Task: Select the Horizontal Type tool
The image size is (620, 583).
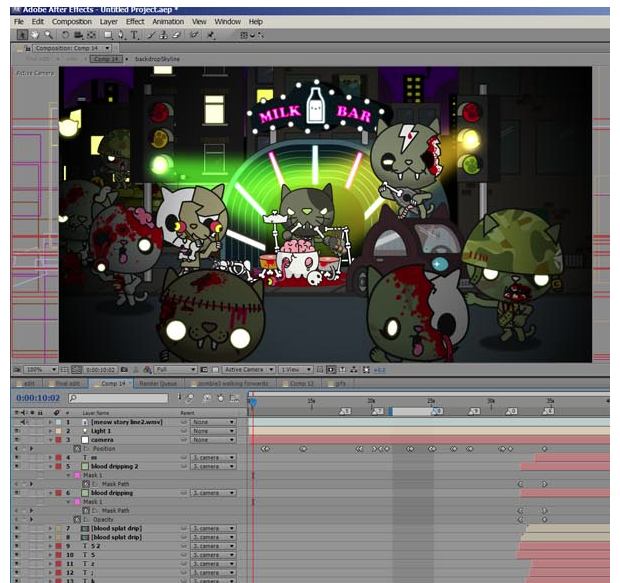Action: pos(134,34)
